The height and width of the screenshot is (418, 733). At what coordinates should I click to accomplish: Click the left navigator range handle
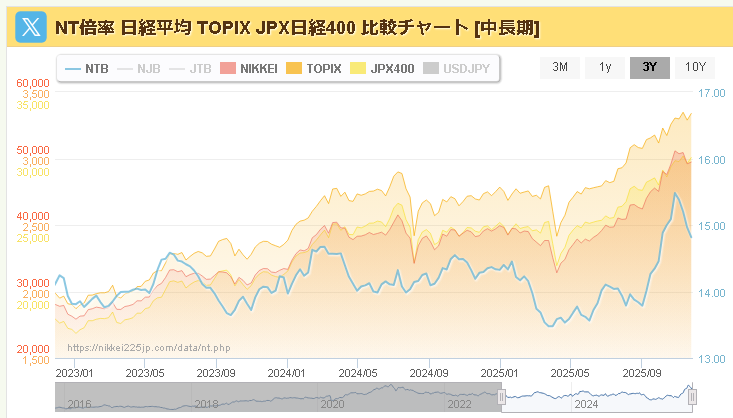[x=501, y=397]
